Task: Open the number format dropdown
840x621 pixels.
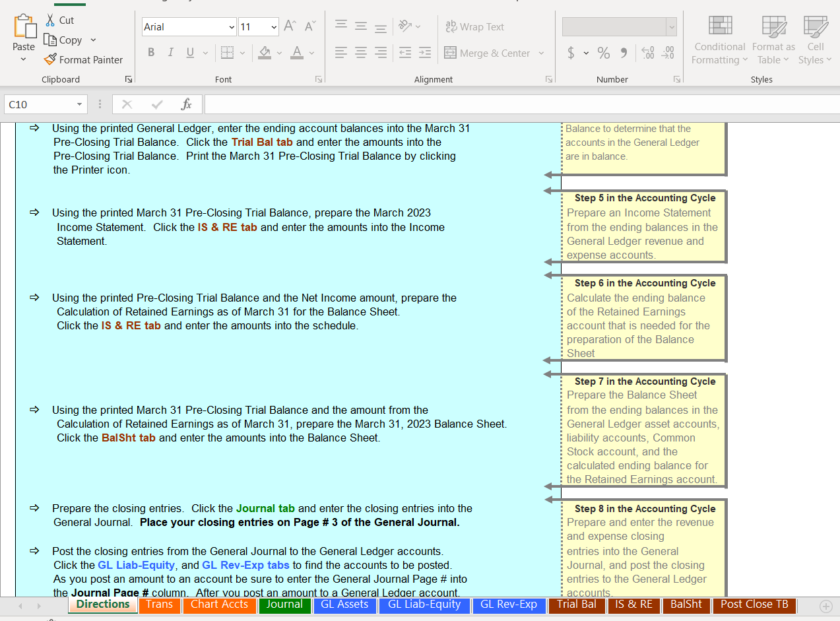Action: [x=672, y=27]
